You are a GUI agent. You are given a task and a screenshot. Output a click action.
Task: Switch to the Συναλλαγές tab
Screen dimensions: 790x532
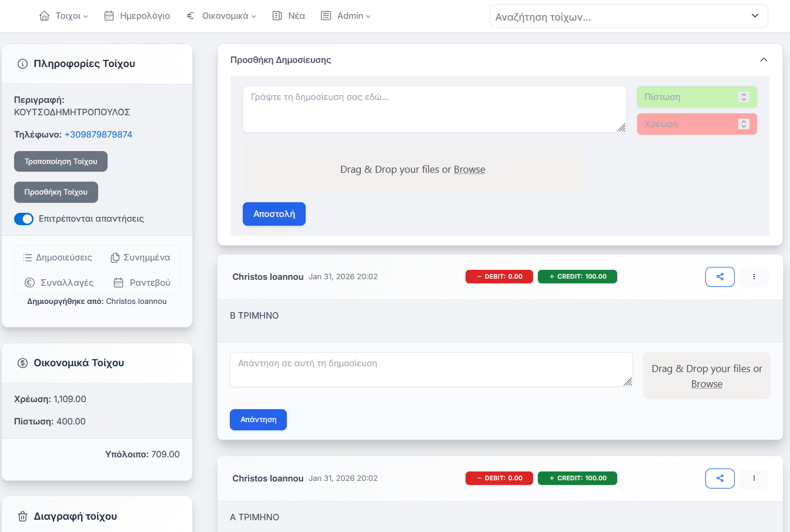coord(59,283)
